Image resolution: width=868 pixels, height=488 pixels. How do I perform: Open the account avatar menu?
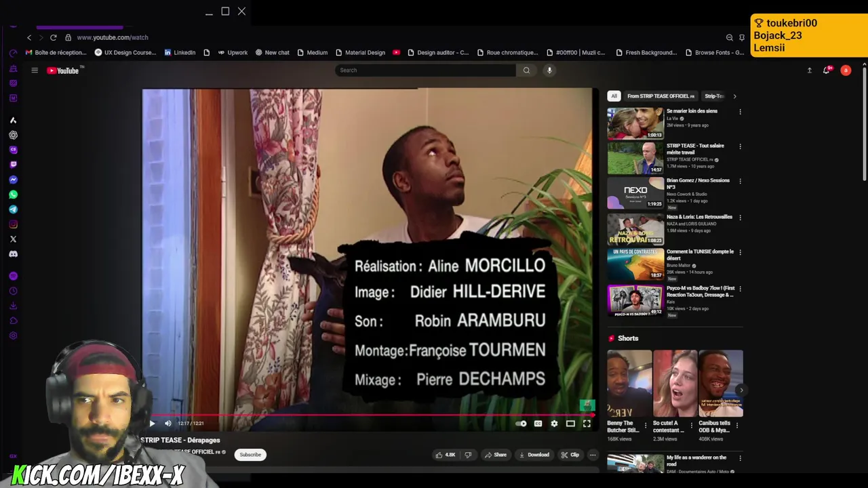coord(846,70)
